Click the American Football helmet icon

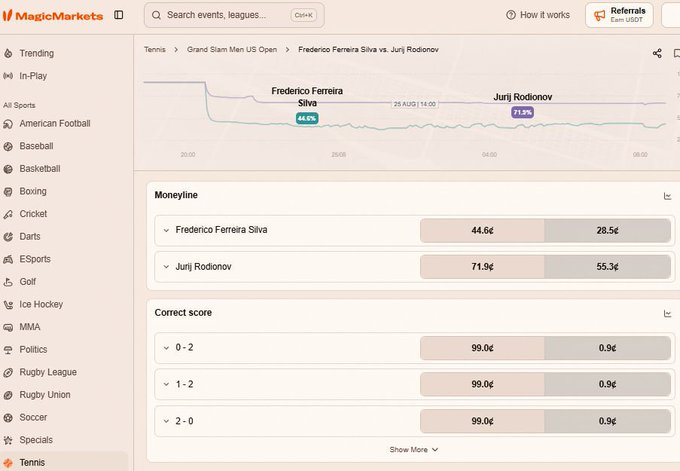pyautogui.click(x=8, y=124)
